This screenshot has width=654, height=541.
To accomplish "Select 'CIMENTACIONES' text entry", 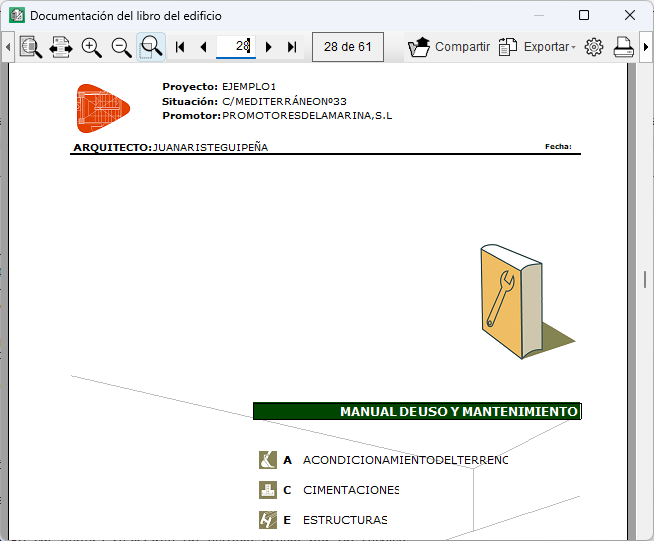I will (x=351, y=490).
